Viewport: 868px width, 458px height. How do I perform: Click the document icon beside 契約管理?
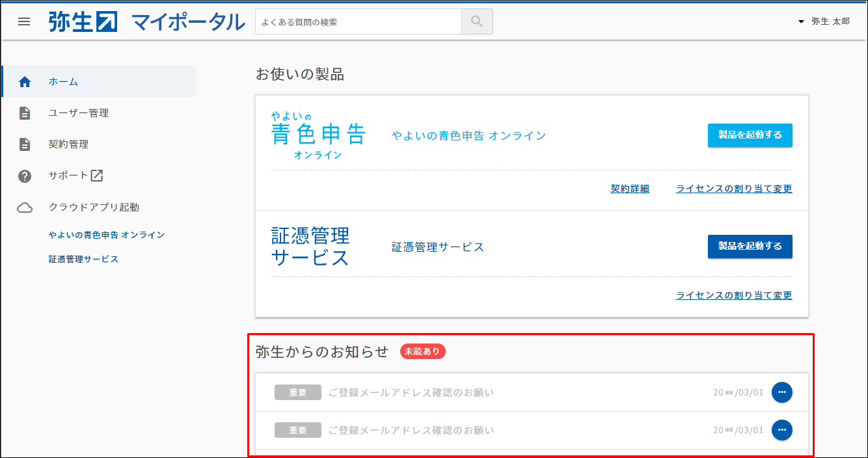pyautogui.click(x=25, y=144)
